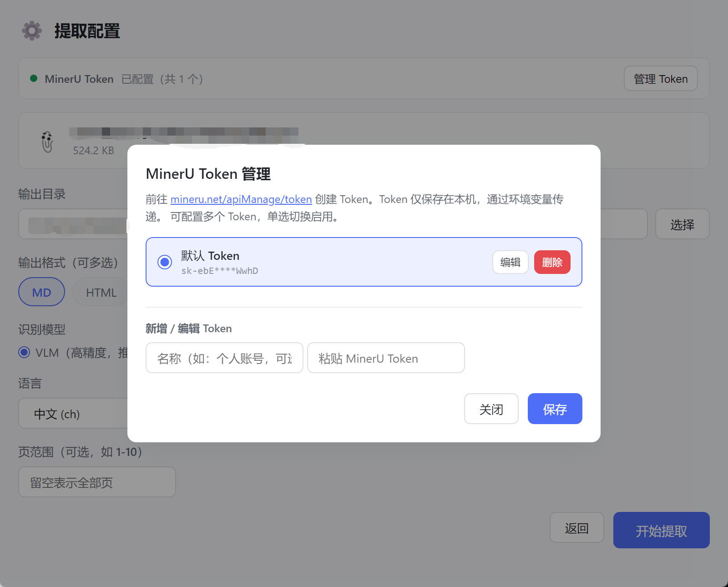Click the 粘贴 MinerU Token input field

click(386, 358)
